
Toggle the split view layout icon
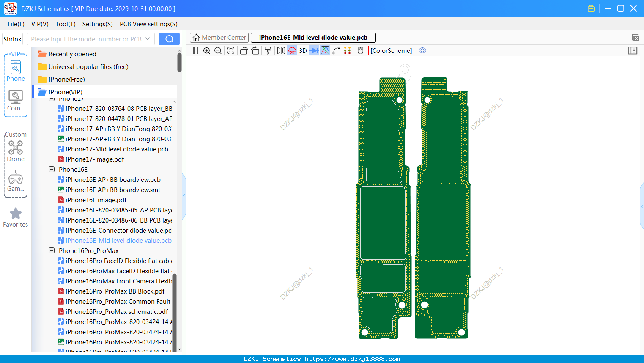pos(194,51)
